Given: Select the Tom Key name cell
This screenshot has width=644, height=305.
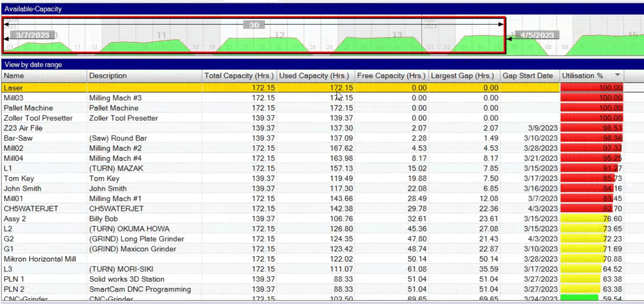Looking at the screenshot, I should coord(19,179).
